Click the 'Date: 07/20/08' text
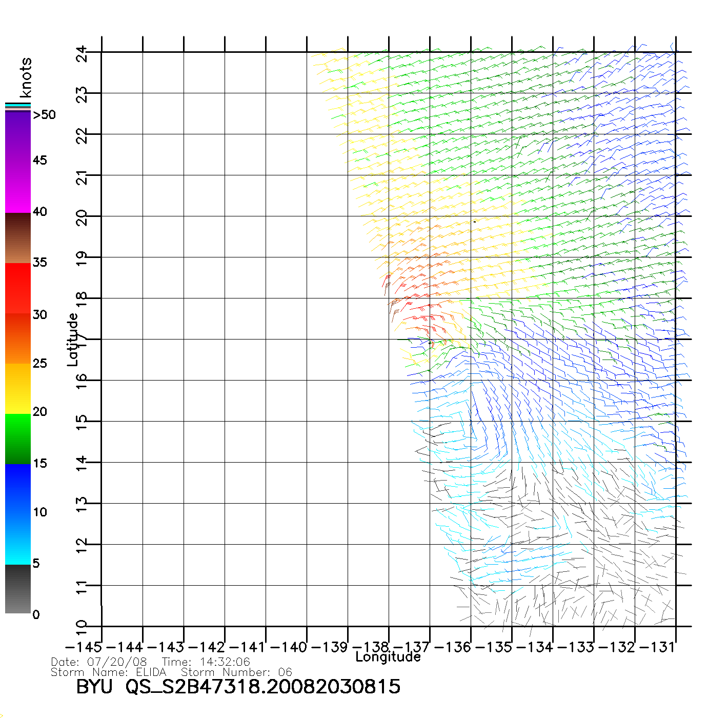The image size is (728, 718). [99, 662]
